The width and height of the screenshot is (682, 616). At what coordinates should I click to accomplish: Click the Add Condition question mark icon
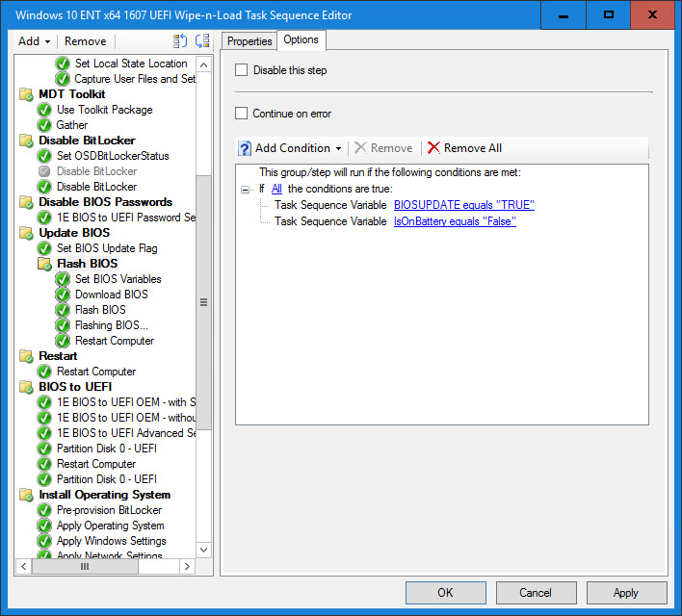(245, 148)
